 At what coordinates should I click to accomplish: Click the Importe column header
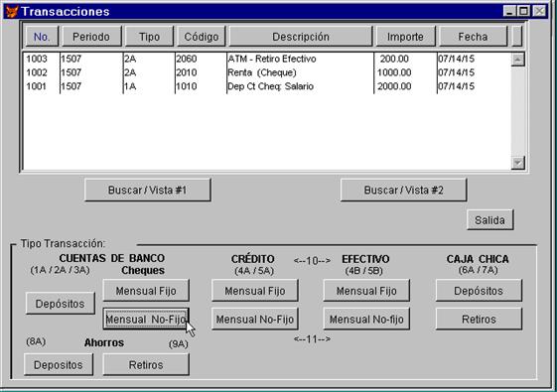click(405, 37)
